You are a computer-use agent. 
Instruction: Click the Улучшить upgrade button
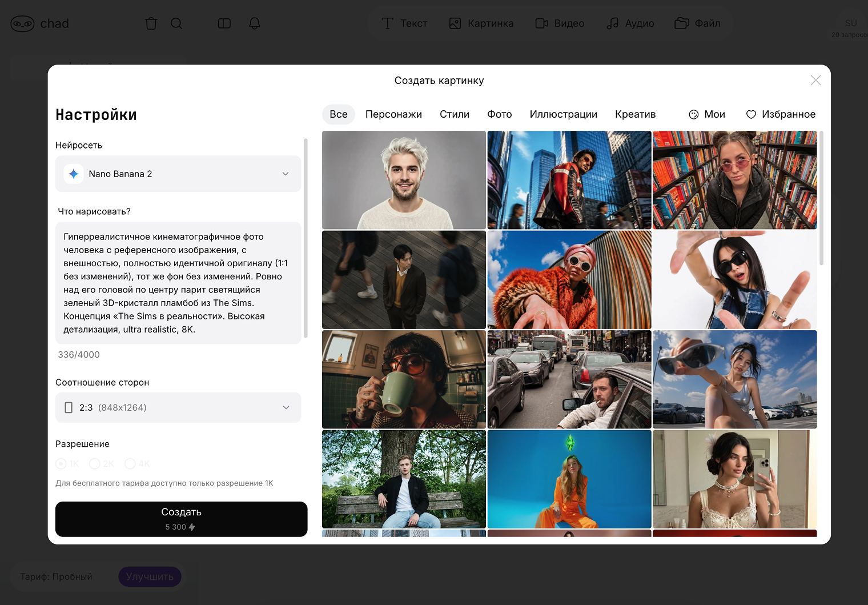[x=150, y=576]
